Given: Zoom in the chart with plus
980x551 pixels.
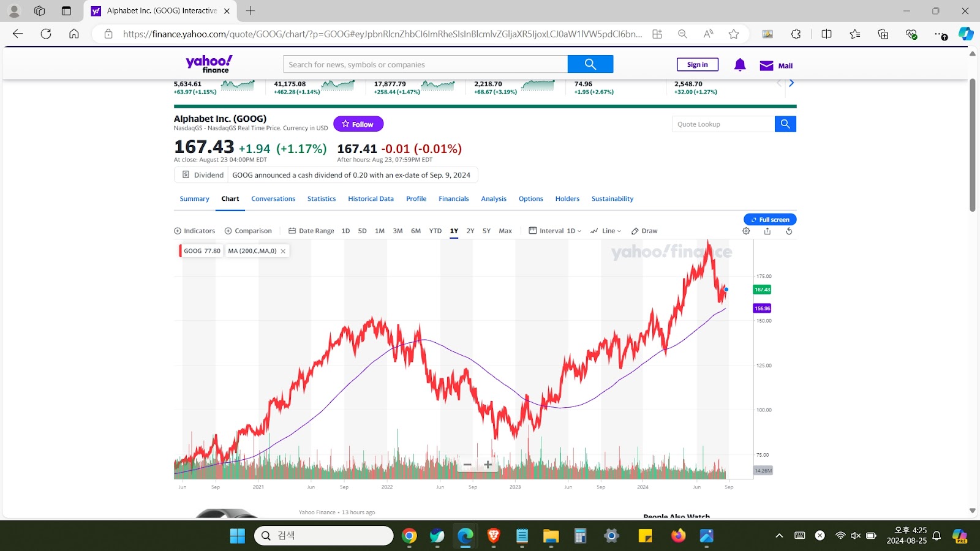Looking at the screenshot, I should tap(488, 465).
